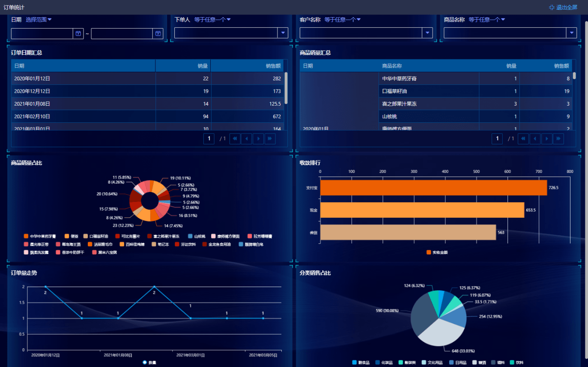Open the start date calendar picker
The image size is (588, 367).
pos(78,33)
